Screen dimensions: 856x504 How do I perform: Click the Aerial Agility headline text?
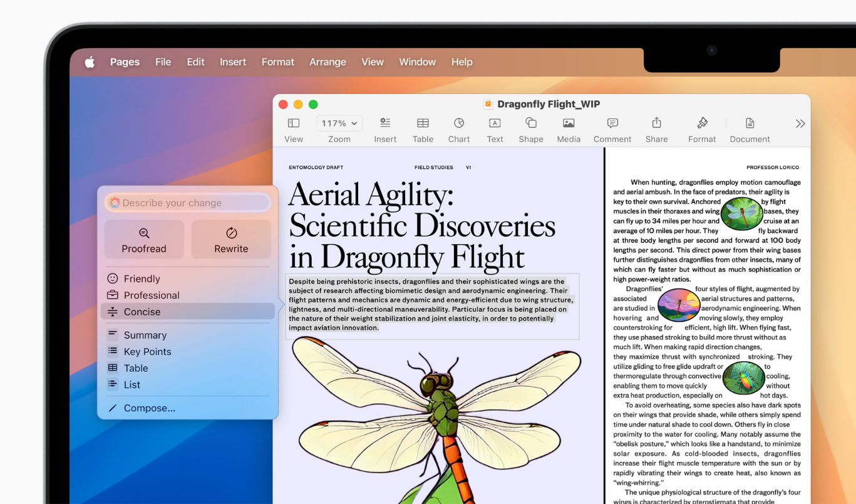[421, 225]
